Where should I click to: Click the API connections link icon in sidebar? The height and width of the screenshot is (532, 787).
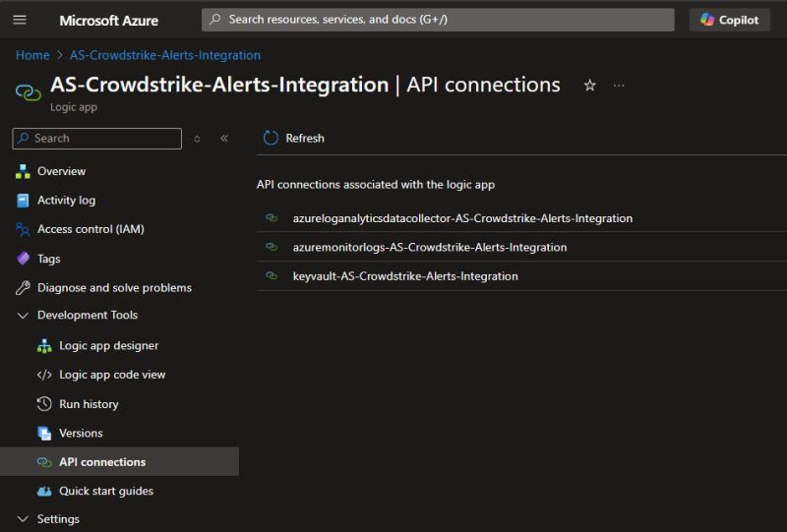[x=44, y=462]
